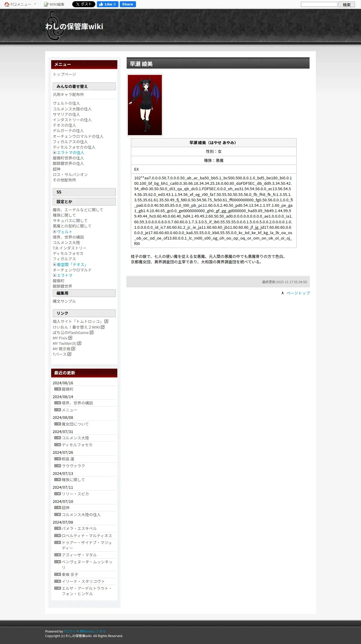Screen dimensions: 361x644
Task: Expand the エラトマ settings tree node
Action: pyautogui.click(x=54, y=275)
